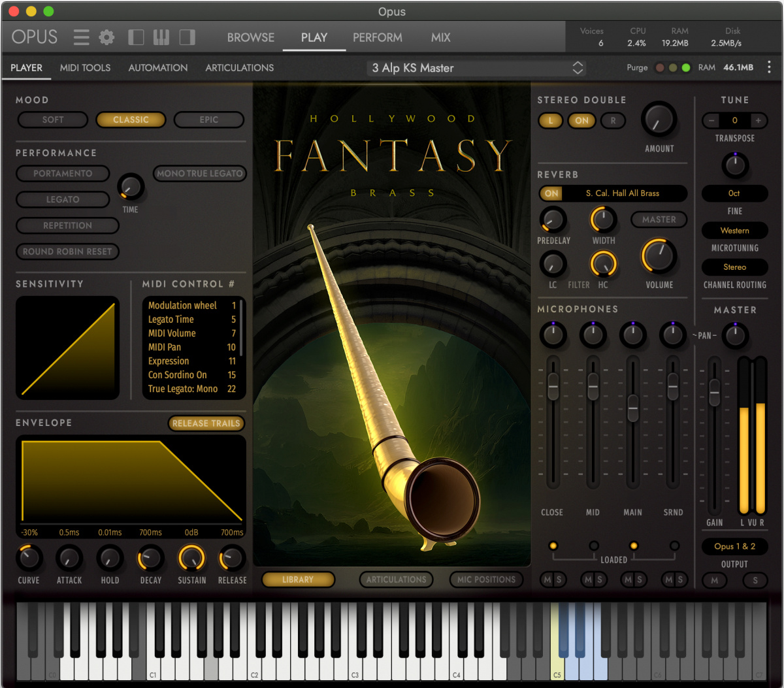This screenshot has width=784, height=688.
Task: Toggle the right panel icon in the toolbar
Action: point(186,37)
